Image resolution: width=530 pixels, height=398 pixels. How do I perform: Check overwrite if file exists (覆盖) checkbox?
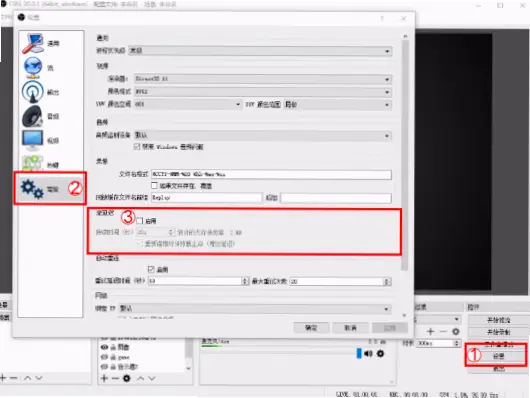point(154,186)
